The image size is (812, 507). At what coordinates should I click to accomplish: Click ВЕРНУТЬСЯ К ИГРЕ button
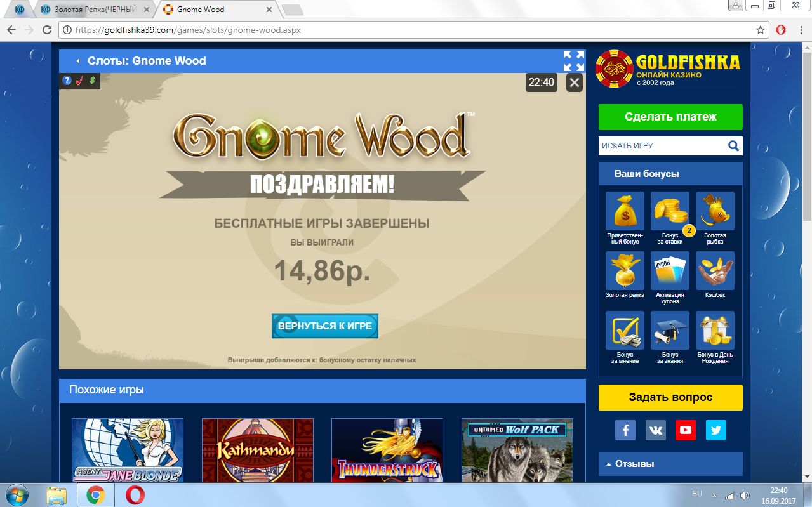click(x=325, y=326)
